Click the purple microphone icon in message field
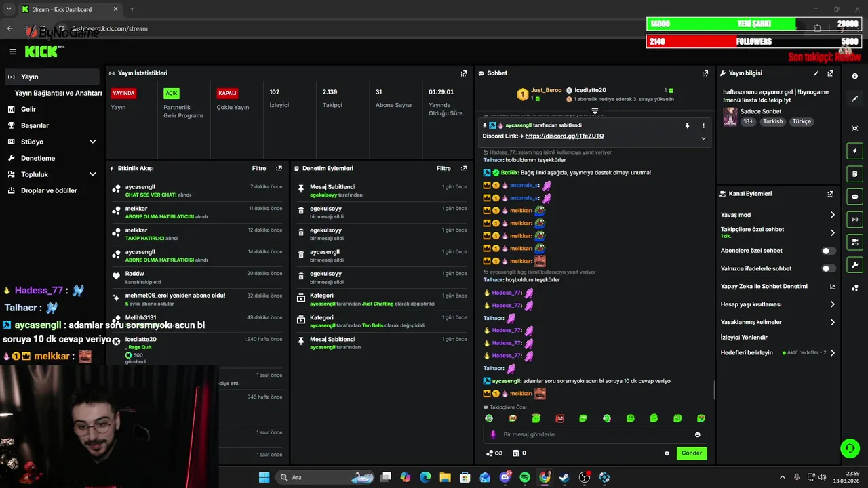Image resolution: width=868 pixels, height=488 pixels. tap(493, 434)
